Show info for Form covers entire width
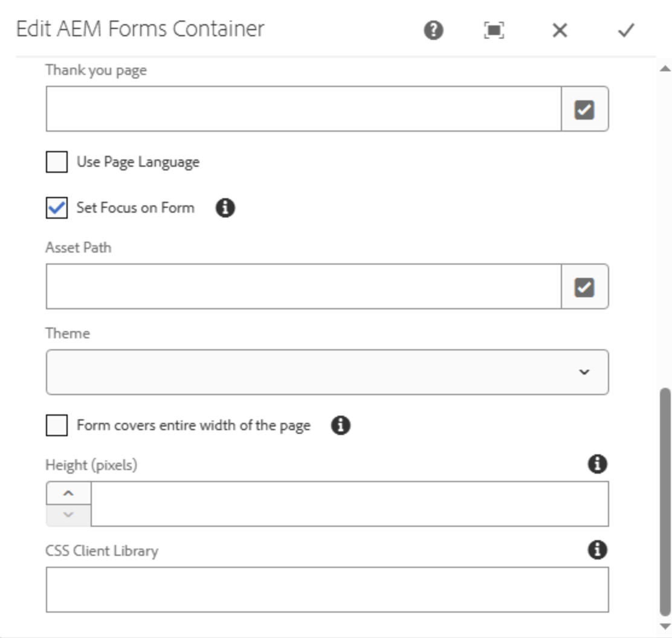The width and height of the screenshot is (672, 638). [x=341, y=425]
